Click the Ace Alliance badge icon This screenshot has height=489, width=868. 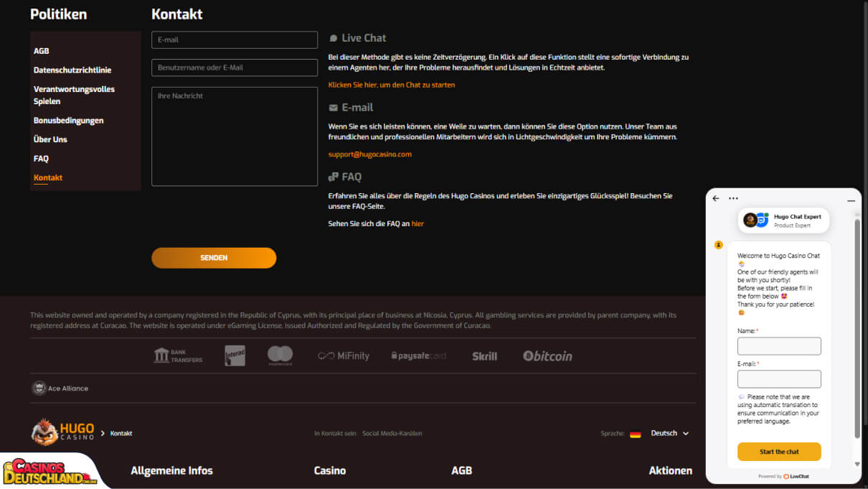click(39, 388)
